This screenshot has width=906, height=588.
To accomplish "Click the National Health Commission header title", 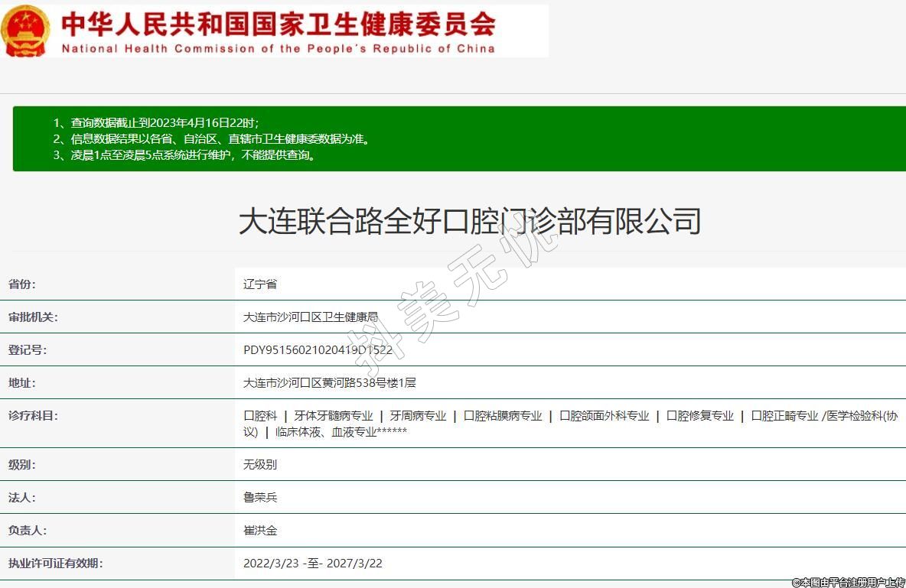I will coord(278,23).
